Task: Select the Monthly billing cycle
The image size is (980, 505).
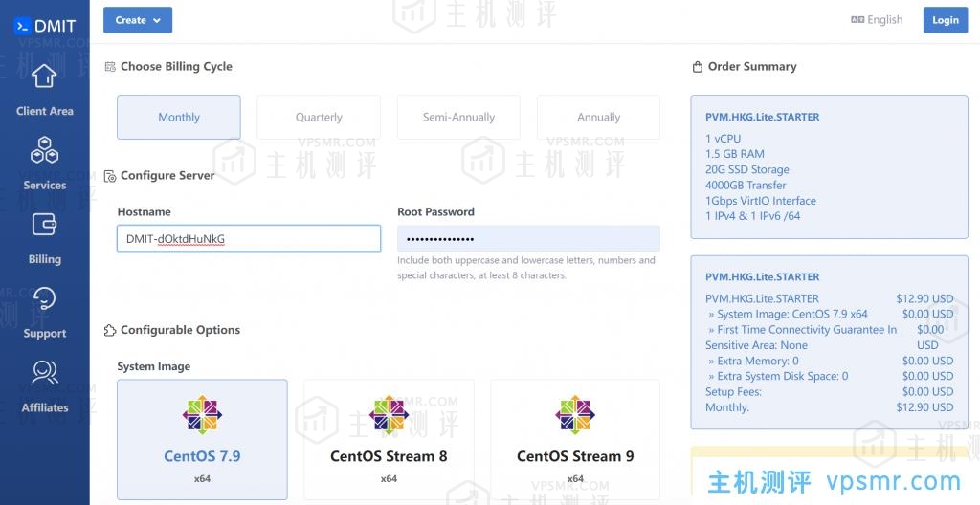Action: click(x=179, y=117)
